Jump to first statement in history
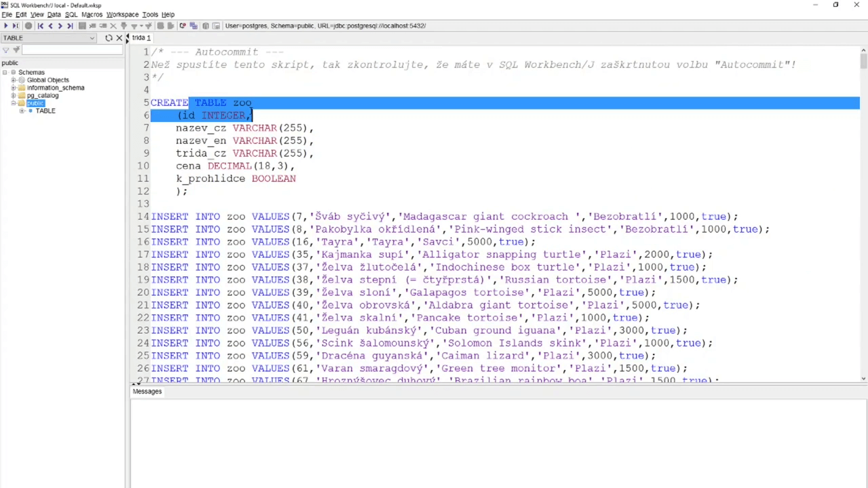The height and width of the screenshot is (488, 868). coord(40,26)
